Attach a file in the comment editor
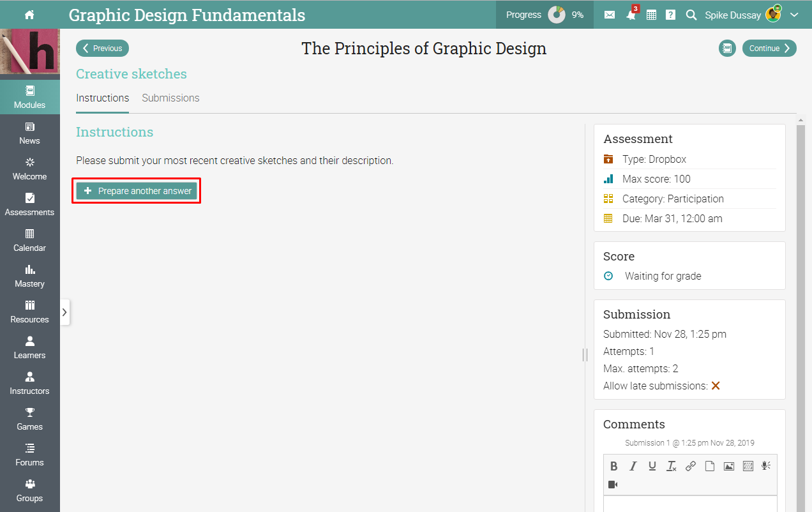Screen dimensions: 812x512 click(709, 466)
